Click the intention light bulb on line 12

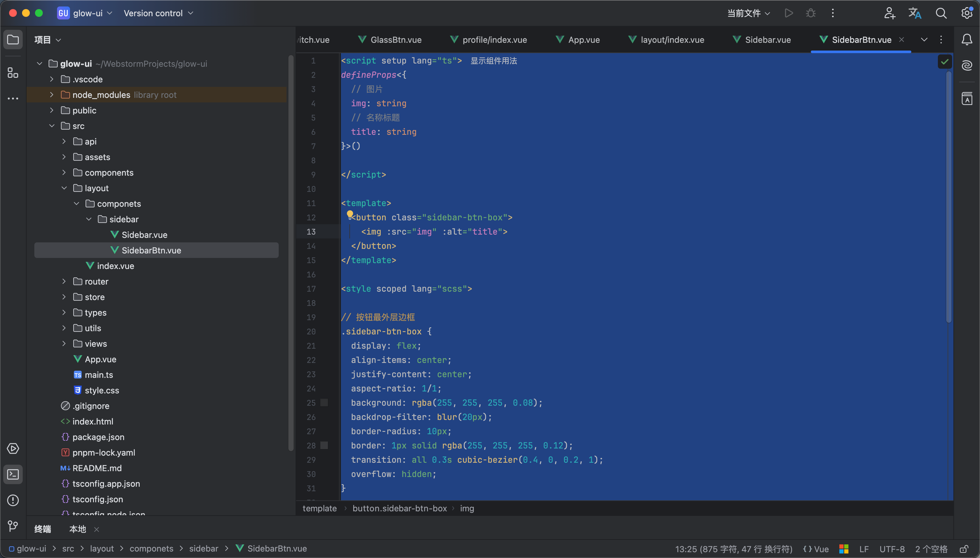(350, 215)
